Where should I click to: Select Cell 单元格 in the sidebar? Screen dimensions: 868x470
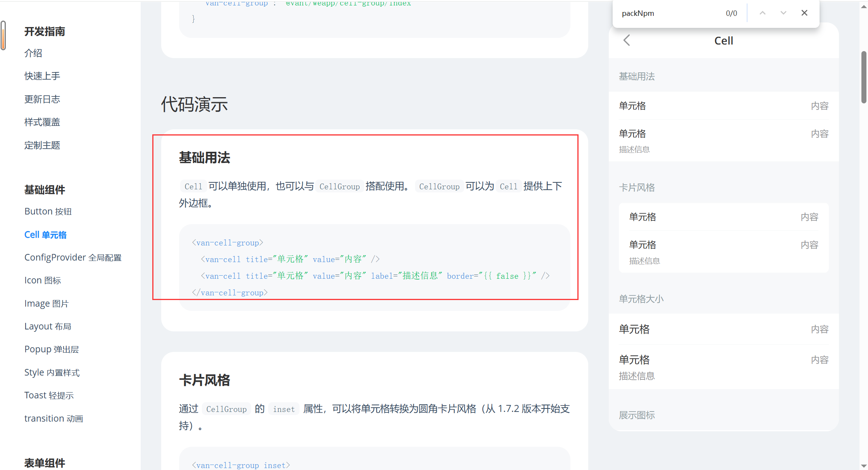[x=45, y=235]
